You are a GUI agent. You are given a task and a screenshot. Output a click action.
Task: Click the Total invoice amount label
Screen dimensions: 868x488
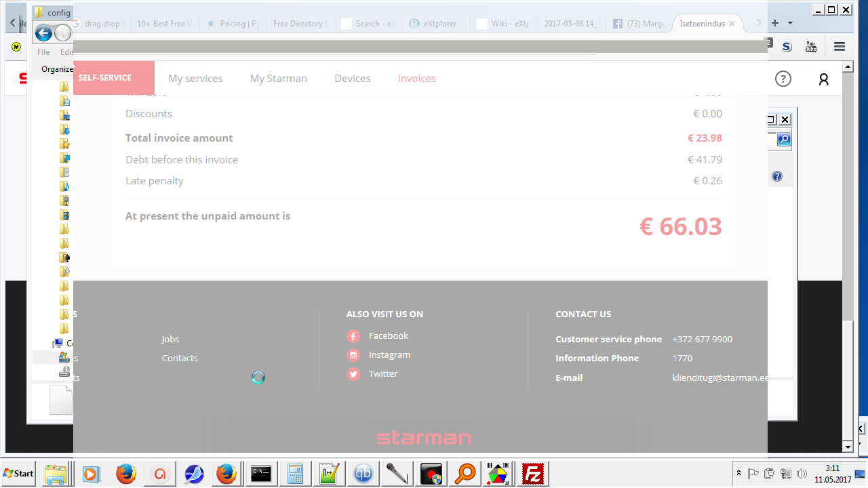tap(179, 138)
